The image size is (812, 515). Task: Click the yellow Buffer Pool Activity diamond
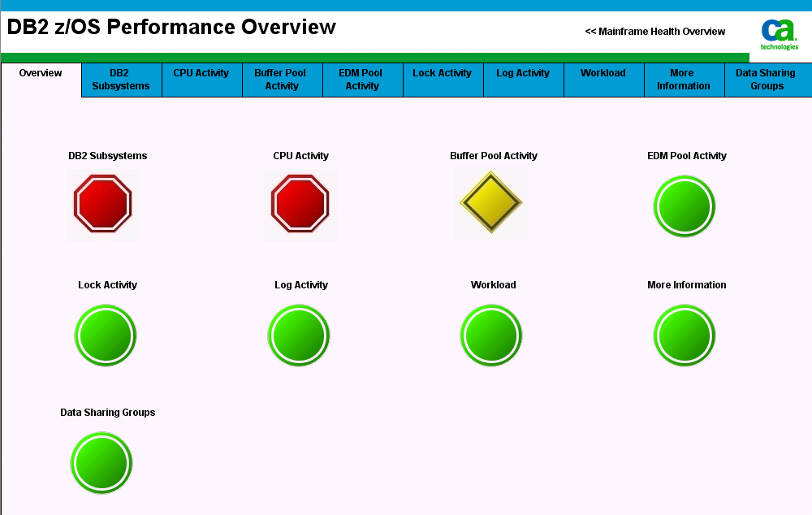click(x=491, y=202)
